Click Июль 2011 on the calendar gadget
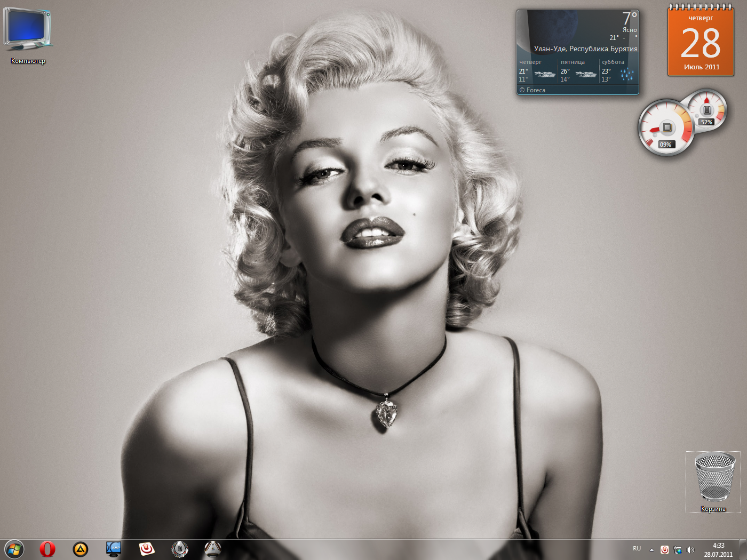 702,67
